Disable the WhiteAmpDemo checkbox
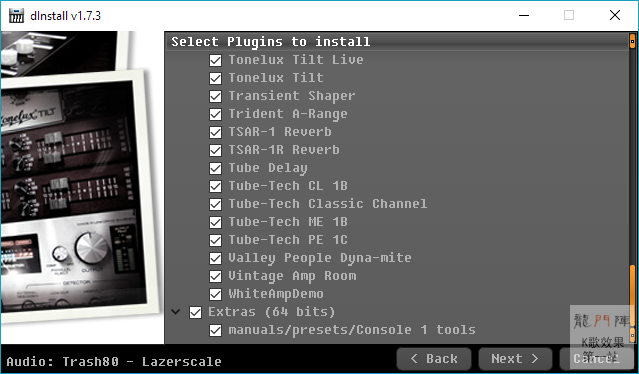 (215, 294)
